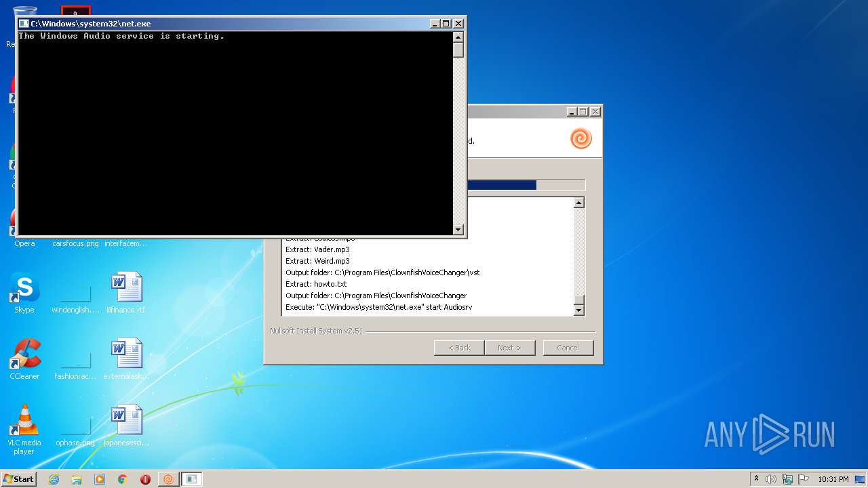Screen dimensions: 868x488
Task: Show hidden system tray icons
Action: click(x=756, y=479)
